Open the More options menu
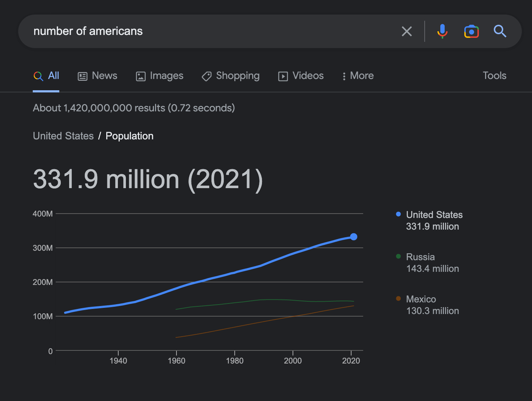532x401 pixels. (357, 76)
